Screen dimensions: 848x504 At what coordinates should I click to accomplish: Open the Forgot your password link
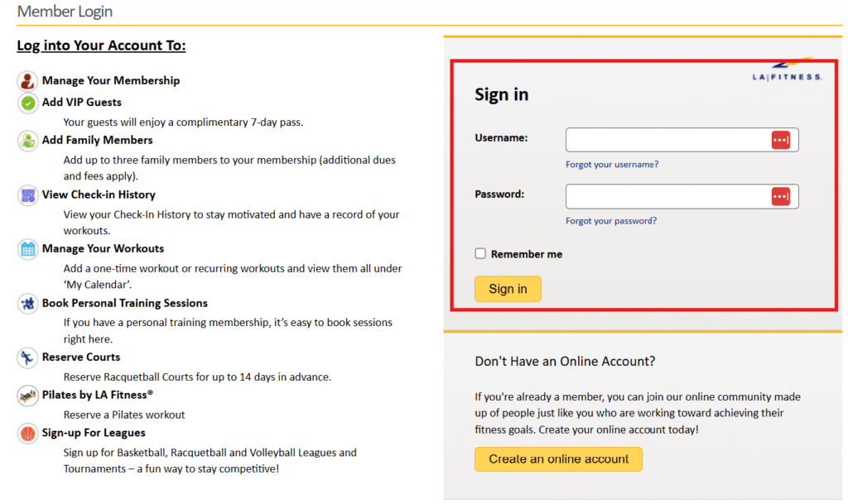[x=611, y=221]
